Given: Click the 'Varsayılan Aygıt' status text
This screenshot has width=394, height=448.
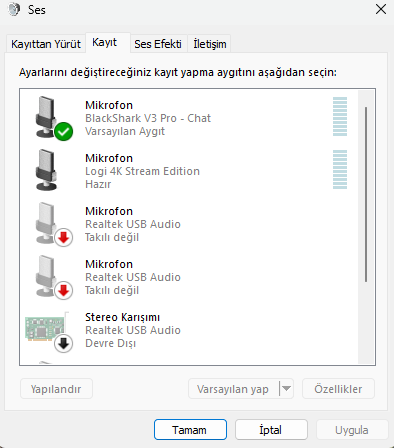Looking at the screenshot, I should point(125,131).
